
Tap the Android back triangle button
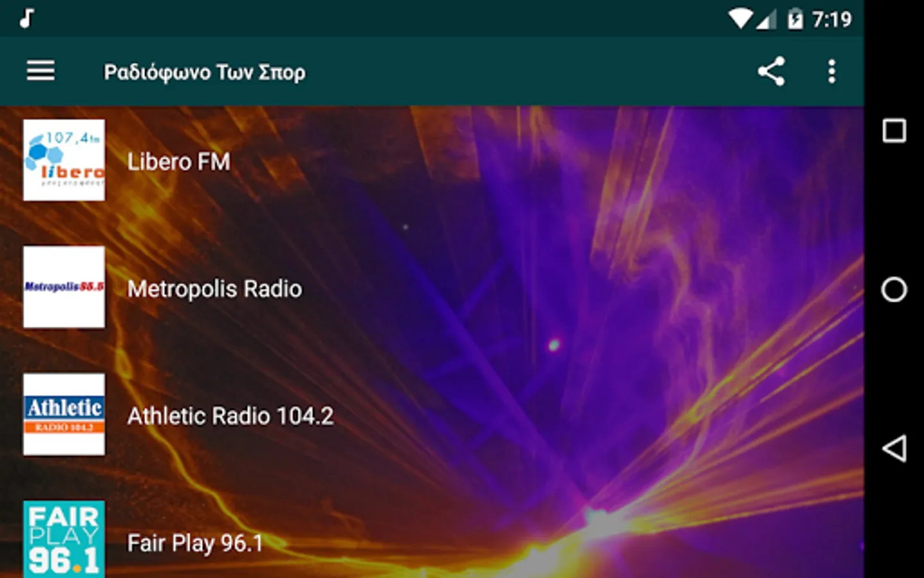coord(894,448)
